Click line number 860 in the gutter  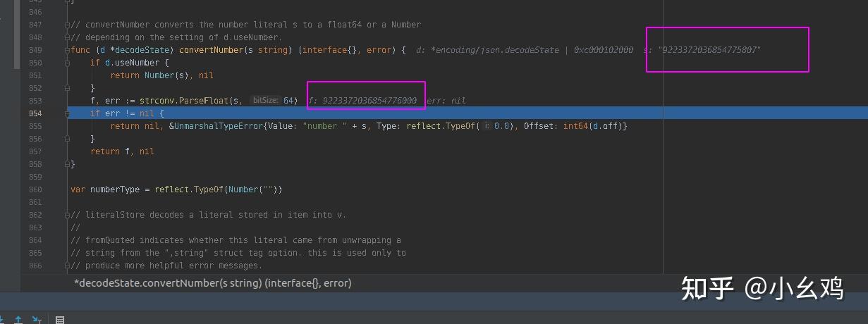click(x=35, y=189)
